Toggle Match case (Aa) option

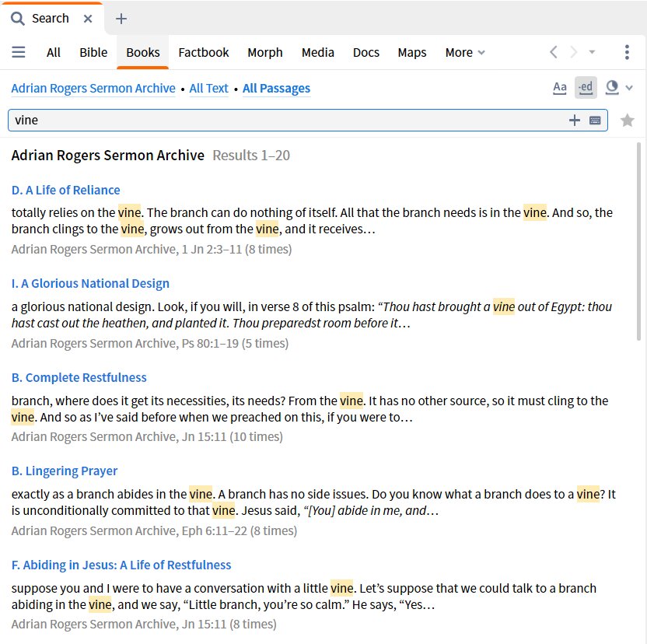[560, 88]
